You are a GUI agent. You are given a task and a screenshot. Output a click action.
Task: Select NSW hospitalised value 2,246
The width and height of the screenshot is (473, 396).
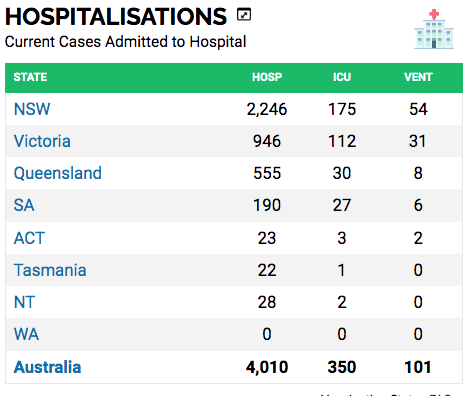267,109
